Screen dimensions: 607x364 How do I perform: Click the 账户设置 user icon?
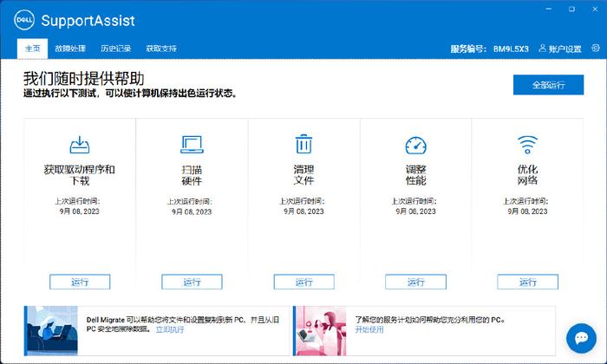pos(542,48)
